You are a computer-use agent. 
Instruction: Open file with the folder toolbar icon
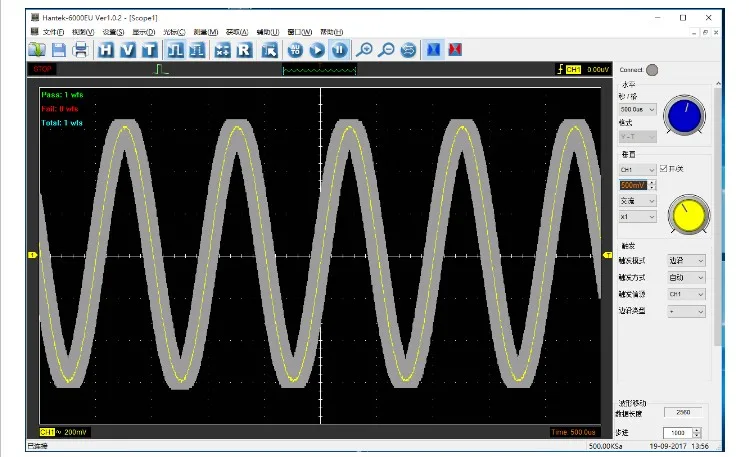click(x=37, y=50)
